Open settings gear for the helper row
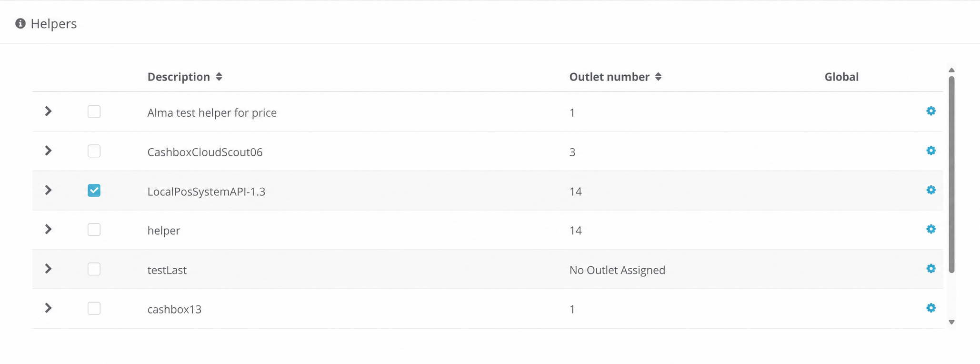This screenshot has height=364, width=980. point(930,229)
